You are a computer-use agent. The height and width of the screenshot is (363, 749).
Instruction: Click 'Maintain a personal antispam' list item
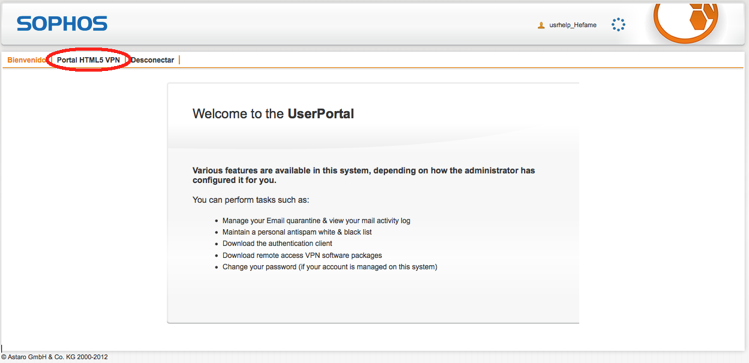click(x=297, y=232)
